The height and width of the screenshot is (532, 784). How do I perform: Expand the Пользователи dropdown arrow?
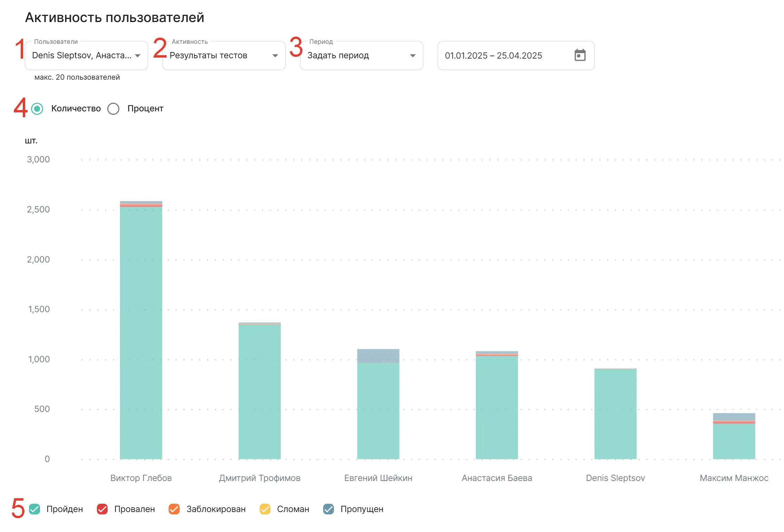point(138,56)
